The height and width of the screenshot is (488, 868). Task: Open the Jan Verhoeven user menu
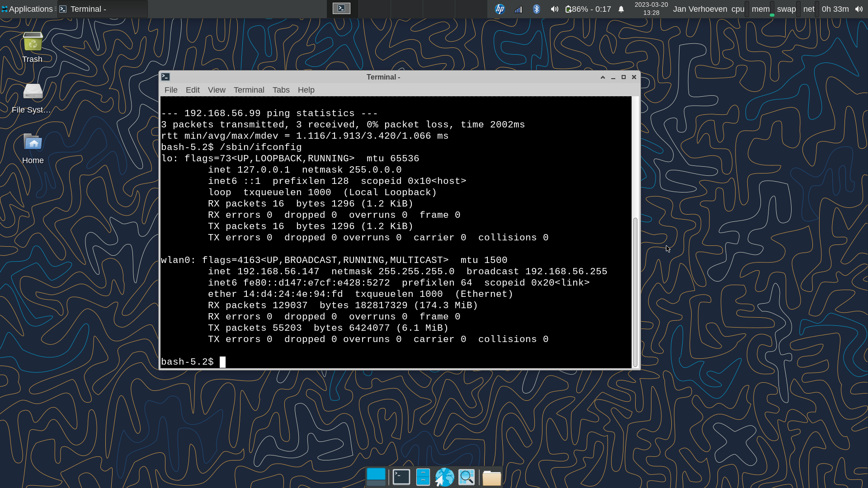[700, 9]
